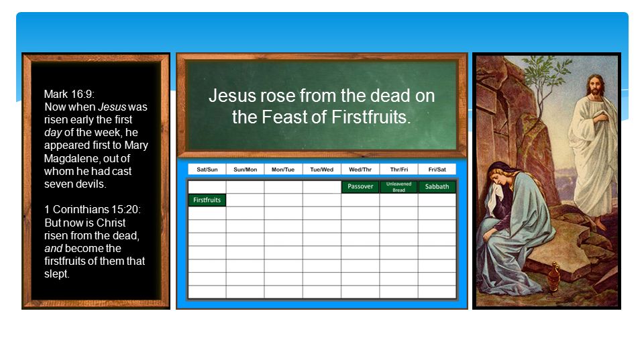The image size is (644, 362).
Task: Select the green Firstfruits cell
Action: point(207,200)
